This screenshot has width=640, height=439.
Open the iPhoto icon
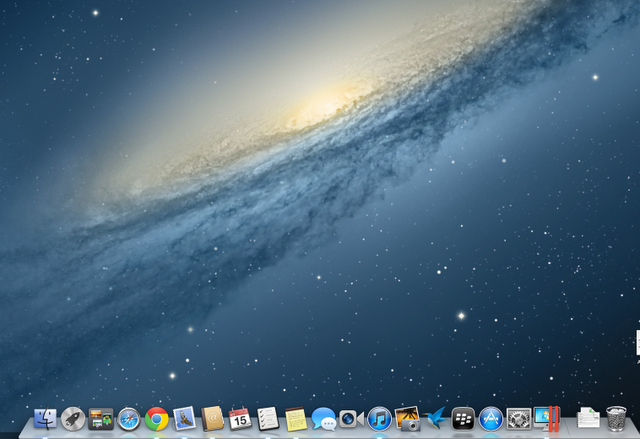[407, 419]
